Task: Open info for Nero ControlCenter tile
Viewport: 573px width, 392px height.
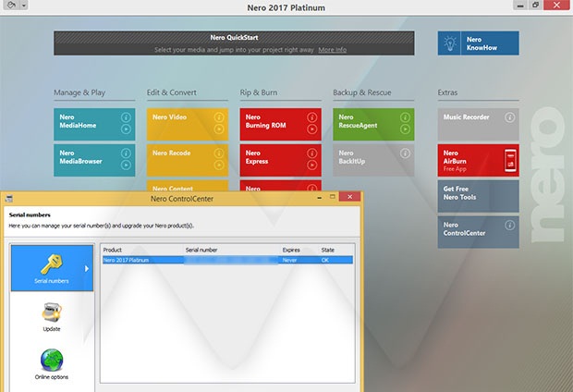Action: (x=510, y=225)
